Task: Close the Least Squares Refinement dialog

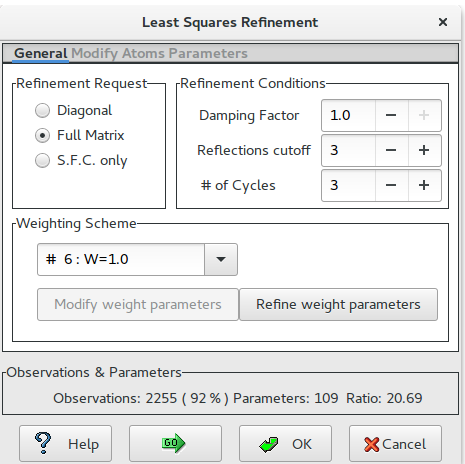Action: tap(443, 22)
